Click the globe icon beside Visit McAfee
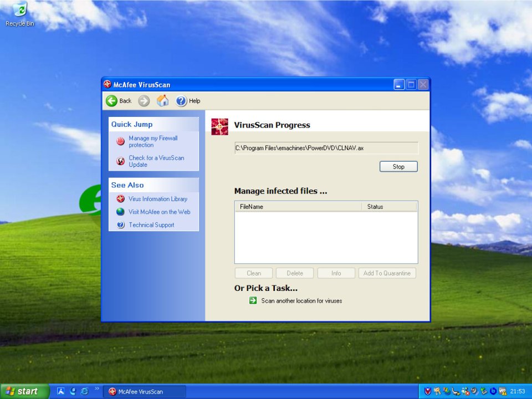This screenshot has height=399, width=532. pos(120,212)
